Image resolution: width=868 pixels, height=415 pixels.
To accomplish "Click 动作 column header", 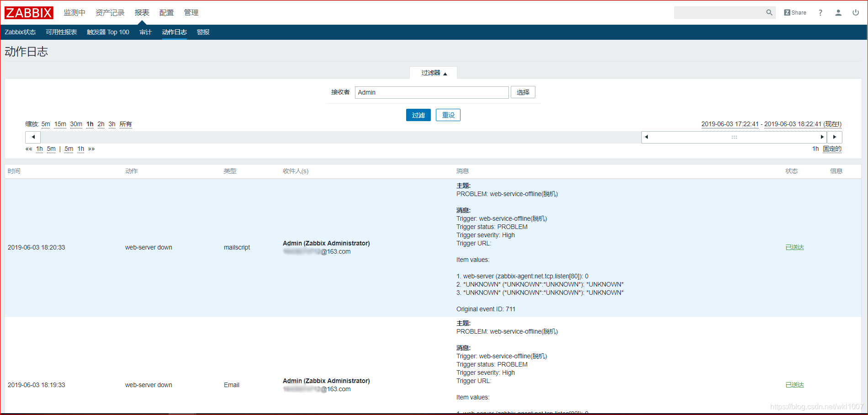I will tap(132, 171).
